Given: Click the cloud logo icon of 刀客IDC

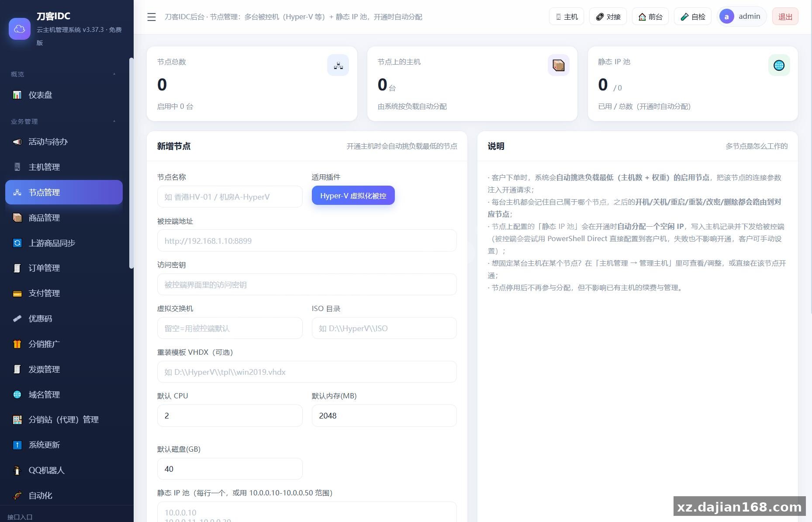Looking at the screenshot, I should (x=19, y=29).
